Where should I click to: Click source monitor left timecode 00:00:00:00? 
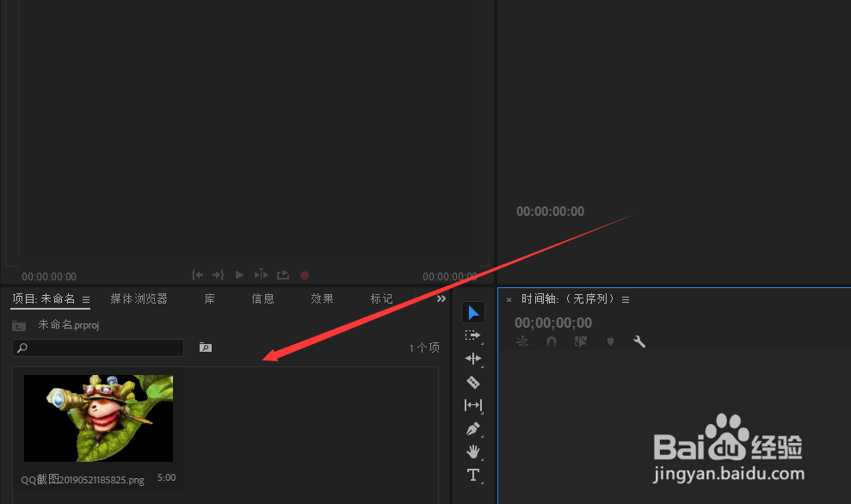coord(49,277)
